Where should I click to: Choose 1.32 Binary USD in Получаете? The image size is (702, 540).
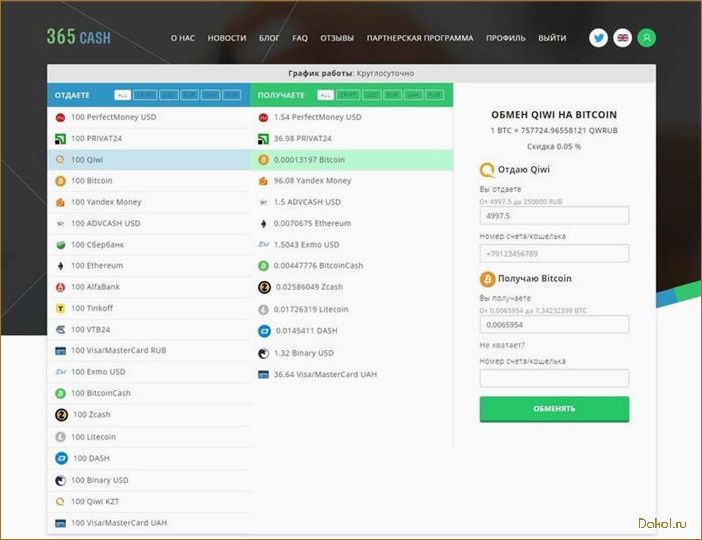tap(351, 353)
